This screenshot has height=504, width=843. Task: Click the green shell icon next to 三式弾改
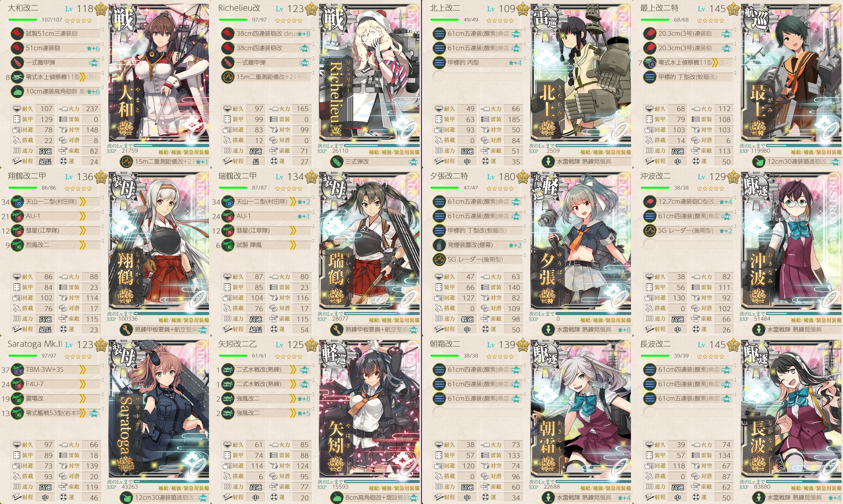pos(337,162)
